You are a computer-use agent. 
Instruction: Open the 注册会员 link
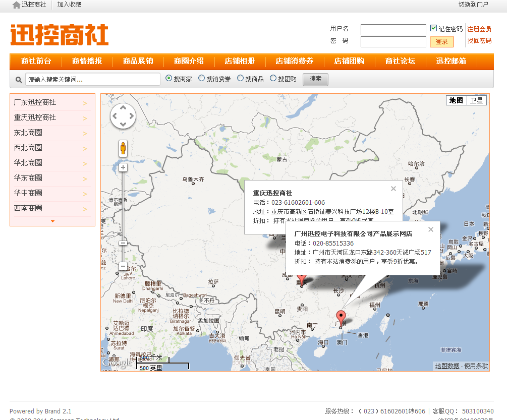coord(479,29)
